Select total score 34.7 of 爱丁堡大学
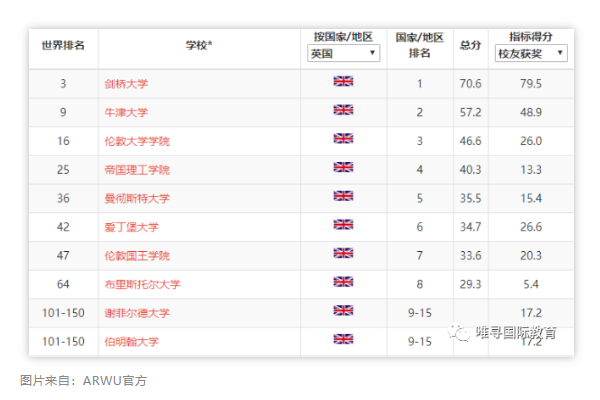 470,227
